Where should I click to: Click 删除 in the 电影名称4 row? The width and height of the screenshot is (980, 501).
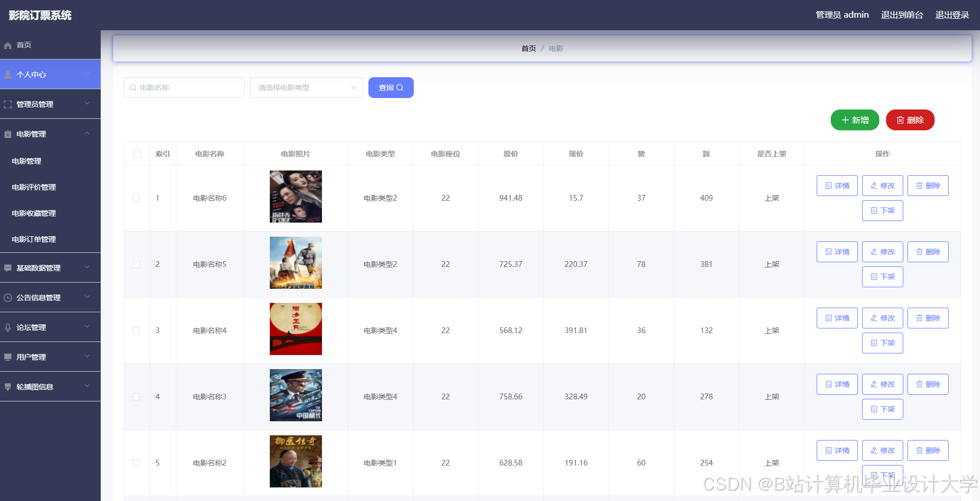(x=928, y=318)
